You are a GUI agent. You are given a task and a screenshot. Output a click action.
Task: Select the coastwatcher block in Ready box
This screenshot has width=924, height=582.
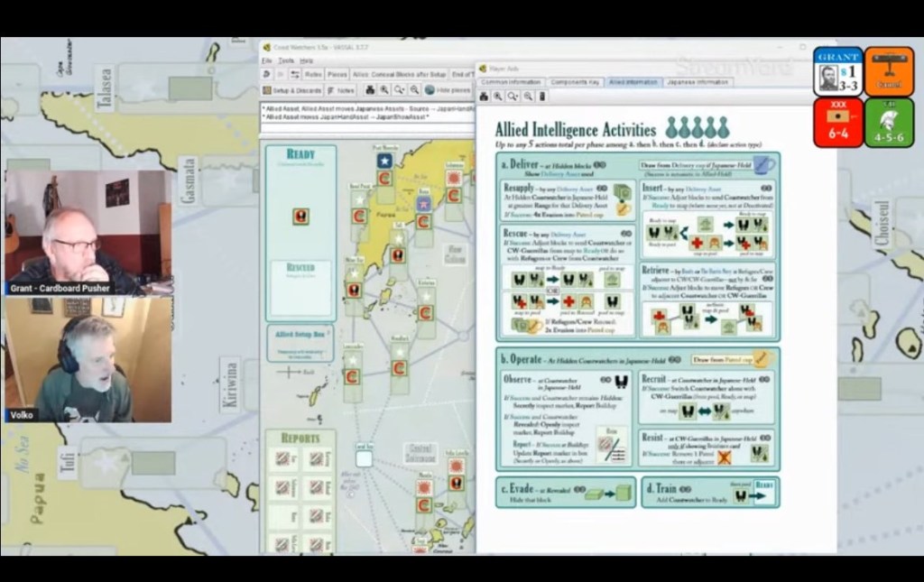point(300,217)
